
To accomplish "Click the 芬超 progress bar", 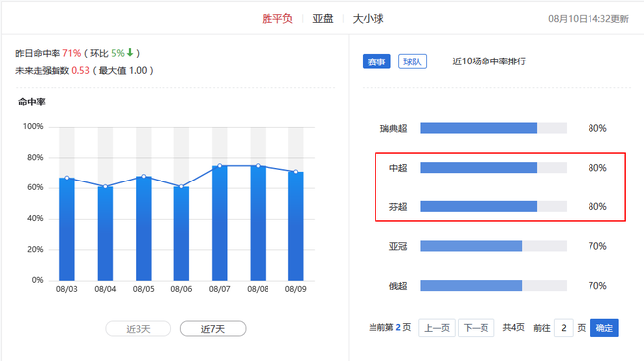I will (x=493, y=206).
